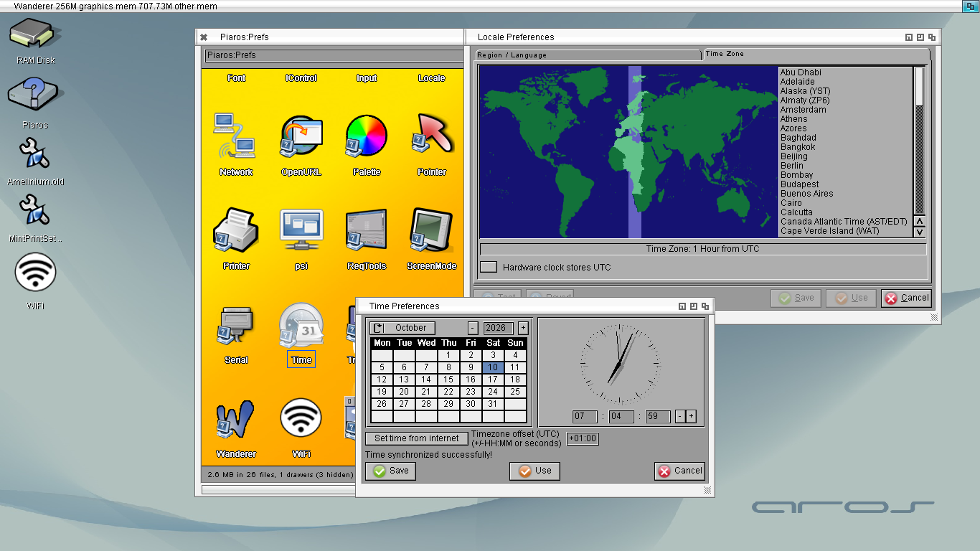Screen dimensions: 980x551
Task: Toggle Hardware clock stores UTC checkbox
Action: click(x=489, y=267)
